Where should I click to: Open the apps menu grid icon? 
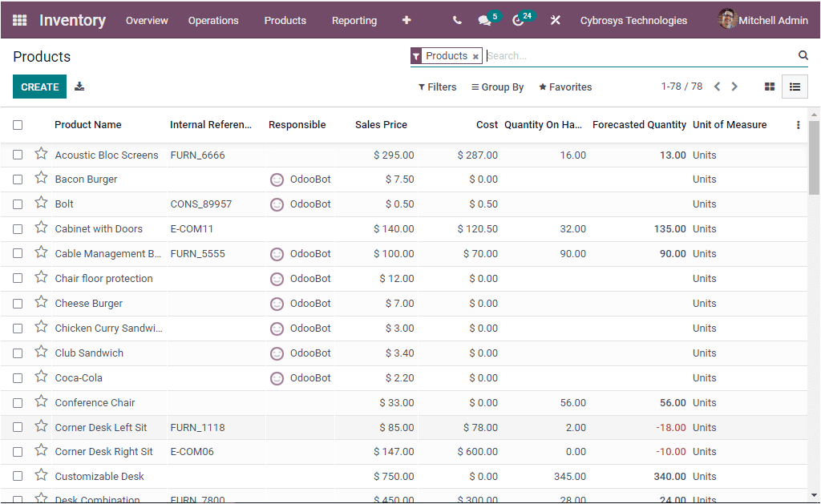pyautogui.click(x=19, y=20)
